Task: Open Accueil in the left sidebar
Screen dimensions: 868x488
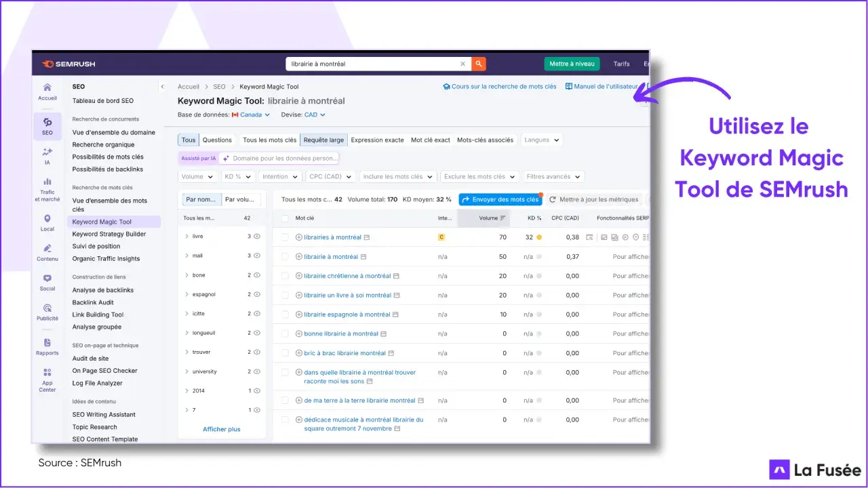Action: click(x=47, y=91)
